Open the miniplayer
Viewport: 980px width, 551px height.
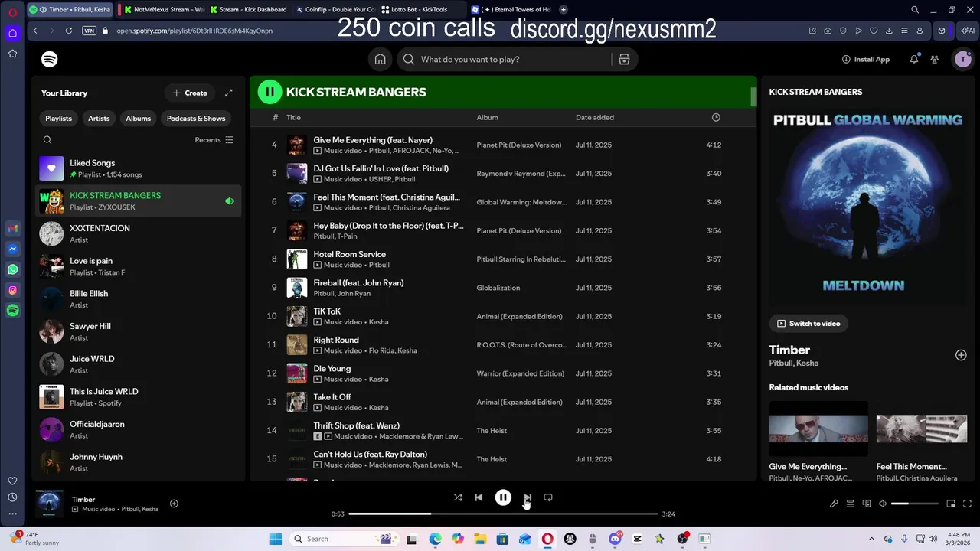(x=951, y=504)
